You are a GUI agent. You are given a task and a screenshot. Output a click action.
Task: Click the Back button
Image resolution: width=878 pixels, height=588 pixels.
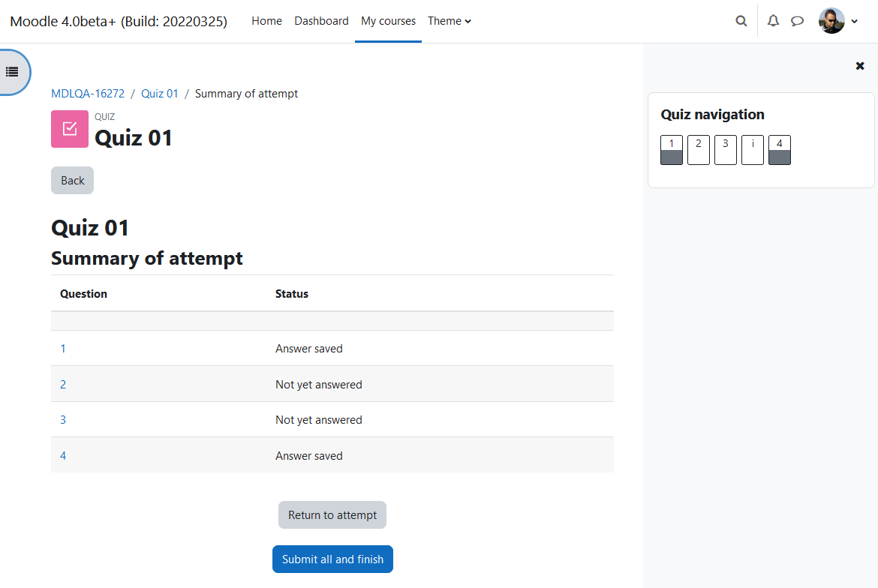click(x=72, y=180)
